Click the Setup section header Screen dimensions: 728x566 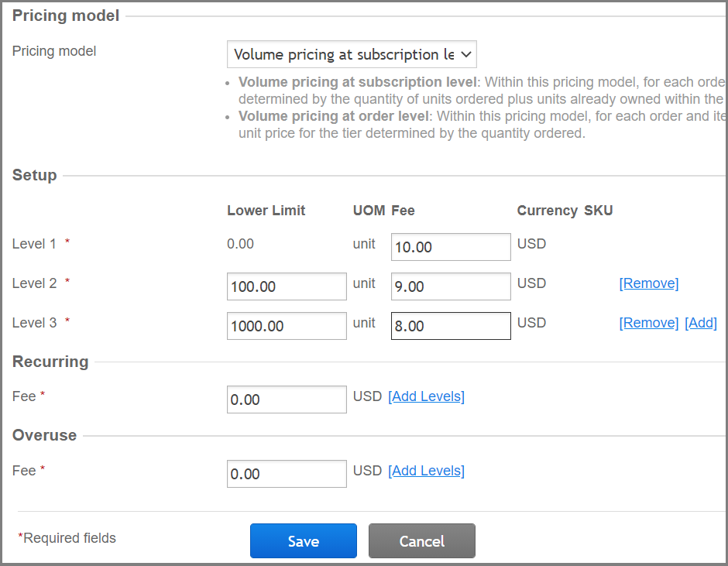(x=34, y=175)
